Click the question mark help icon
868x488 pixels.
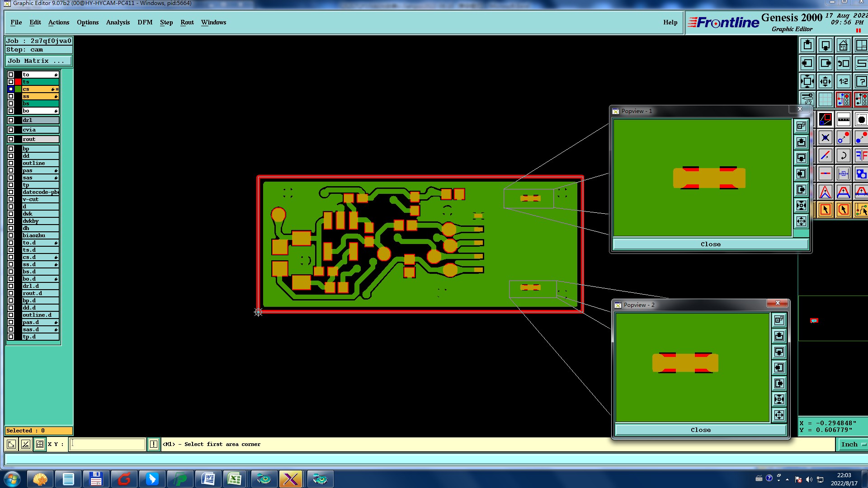(861, 82)
